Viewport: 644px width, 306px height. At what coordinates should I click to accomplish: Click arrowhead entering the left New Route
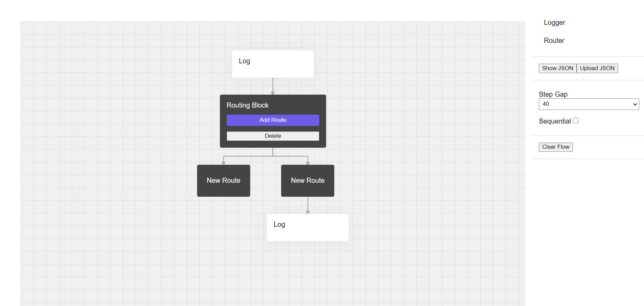223,163
